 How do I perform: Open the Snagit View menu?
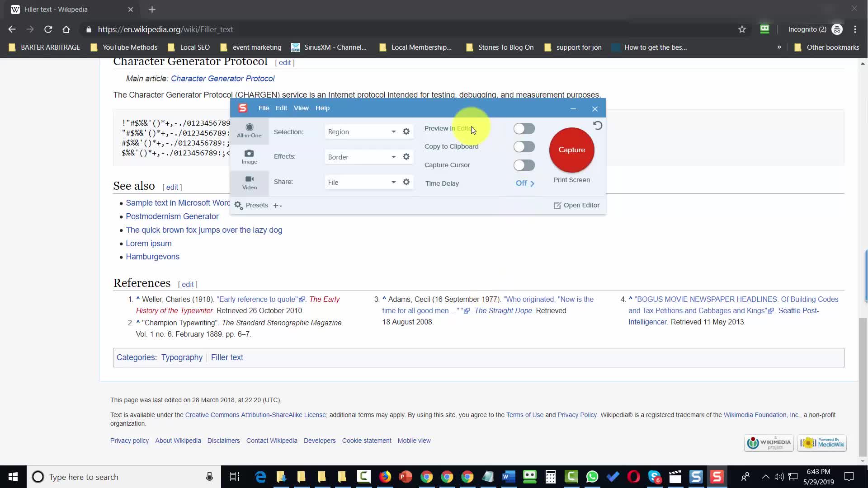[x=301, y=108]
